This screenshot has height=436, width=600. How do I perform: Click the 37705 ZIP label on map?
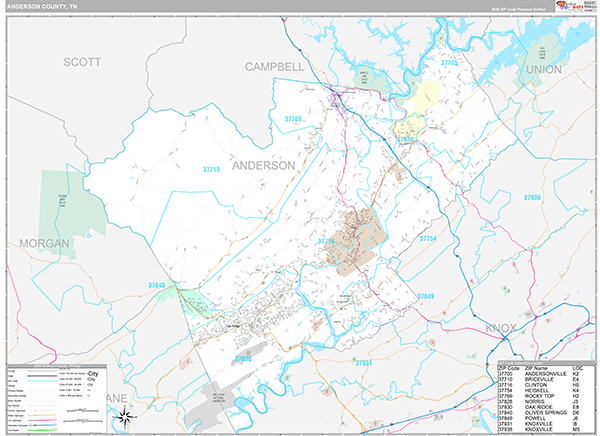coord(449,63)
